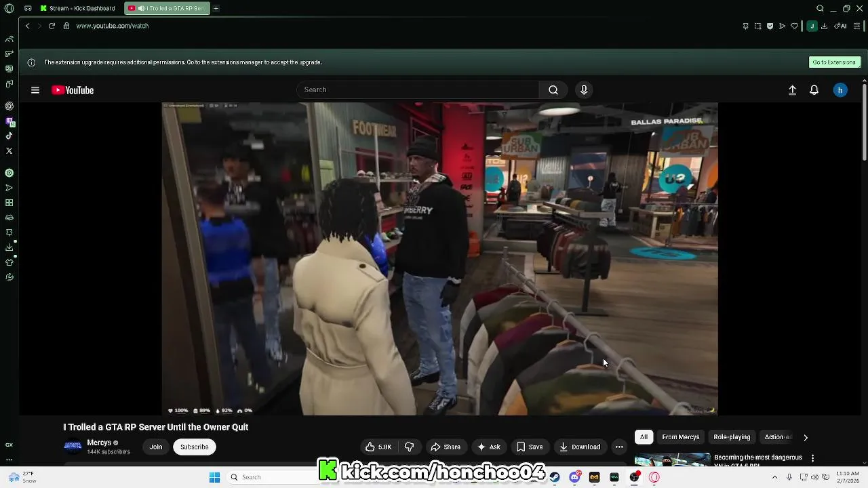Open the Discord taskbar icon
The width and height of the screenshot is (868, 488).
point(574,477)
